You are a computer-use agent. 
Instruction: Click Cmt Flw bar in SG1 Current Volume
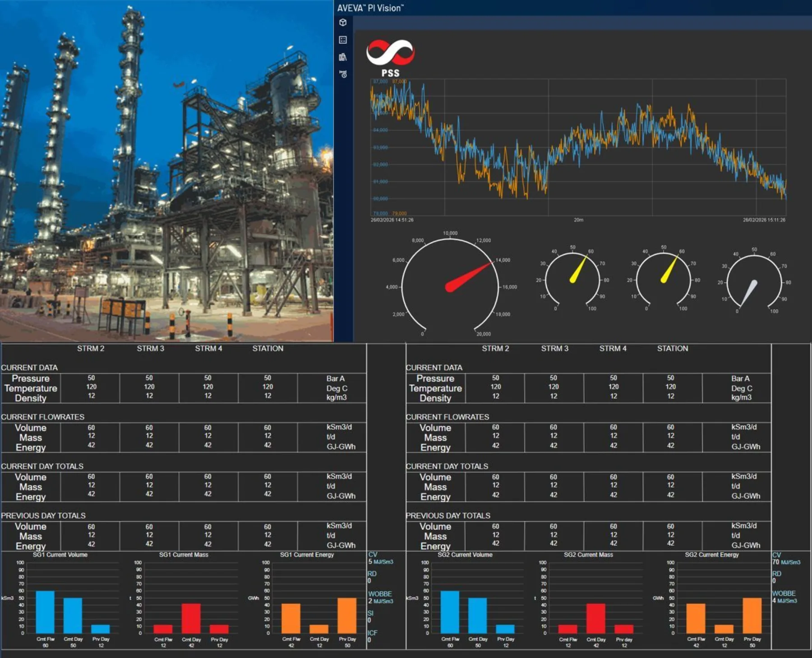pos(45,612)
